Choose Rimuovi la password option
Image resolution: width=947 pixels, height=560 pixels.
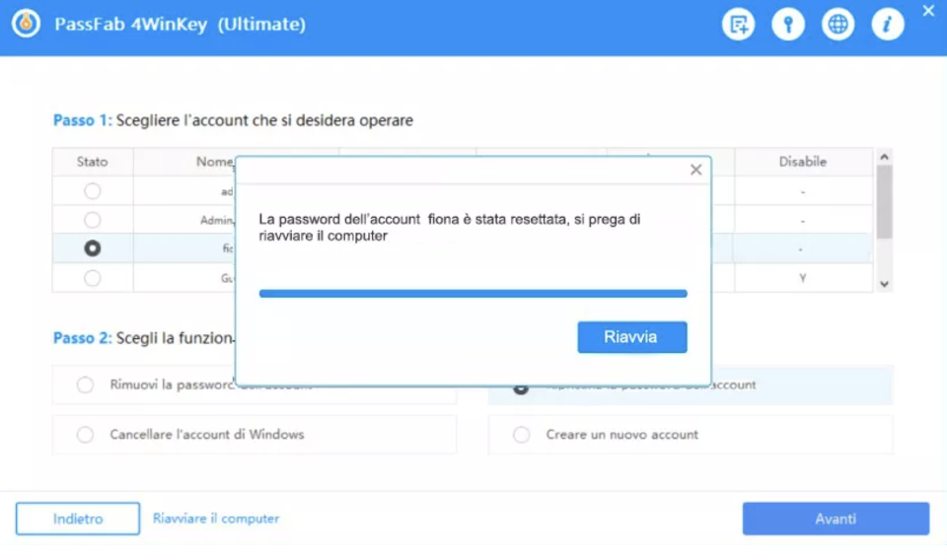coord(85,385)
